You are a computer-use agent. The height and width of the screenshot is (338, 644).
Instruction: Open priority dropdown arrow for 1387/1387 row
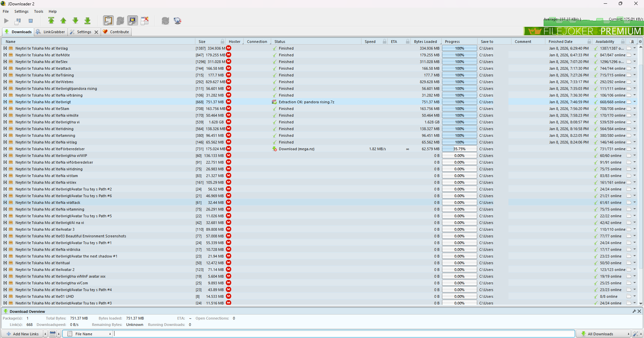(x=635, y=48)
